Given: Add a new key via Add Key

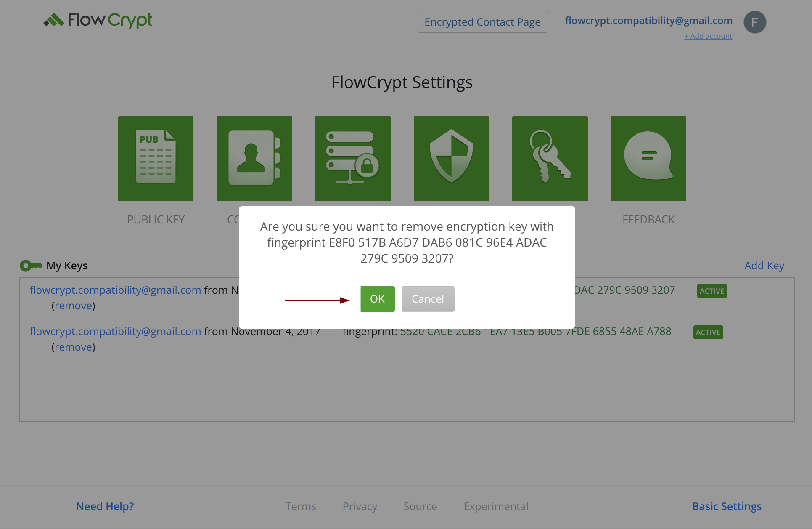Looking at the screenshot, I should [764, 266].
